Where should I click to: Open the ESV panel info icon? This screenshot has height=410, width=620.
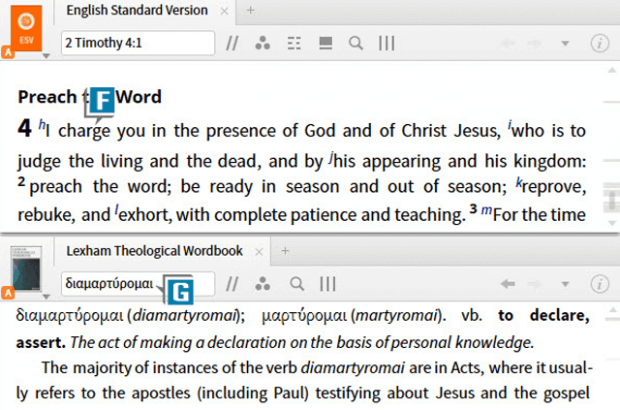(x=599, y=43)
